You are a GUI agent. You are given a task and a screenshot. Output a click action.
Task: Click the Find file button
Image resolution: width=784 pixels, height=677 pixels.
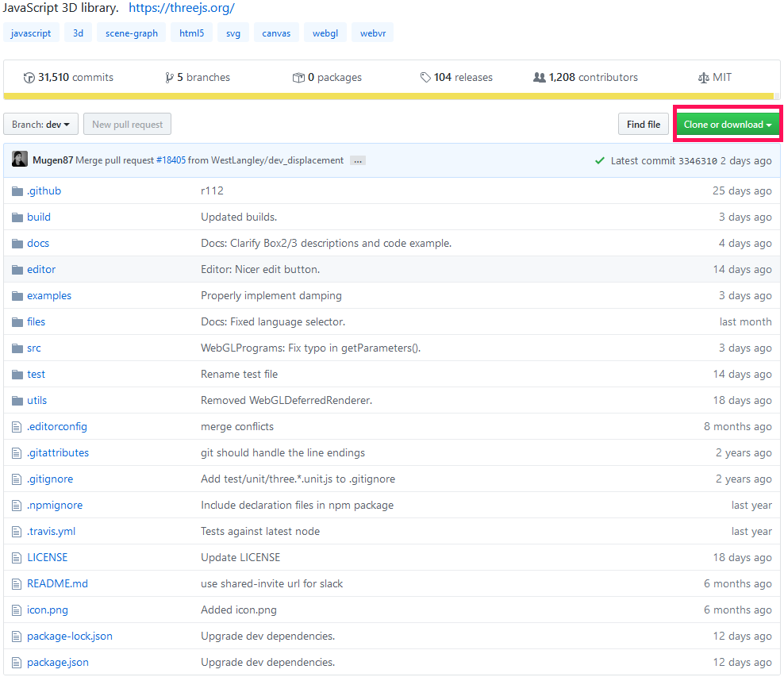644,125
